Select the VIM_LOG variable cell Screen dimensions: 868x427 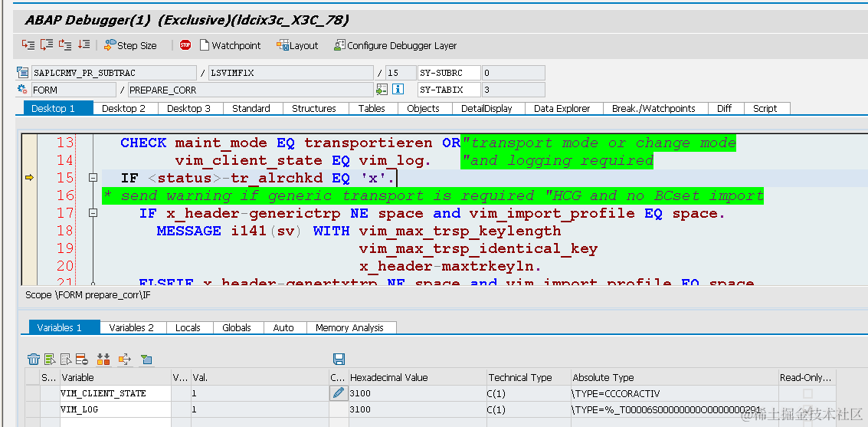[115, 410]
